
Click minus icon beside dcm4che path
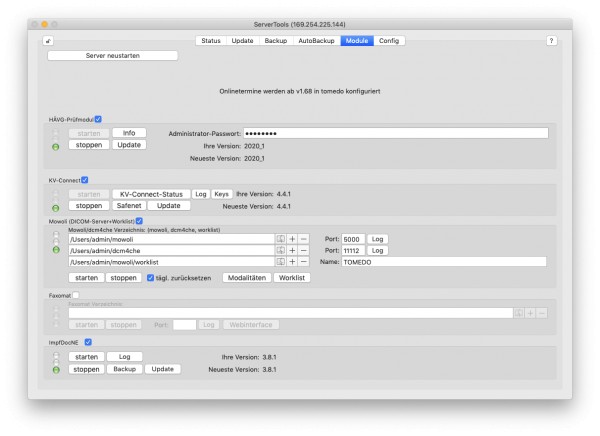pyautogui.click(x=303, y=250)
